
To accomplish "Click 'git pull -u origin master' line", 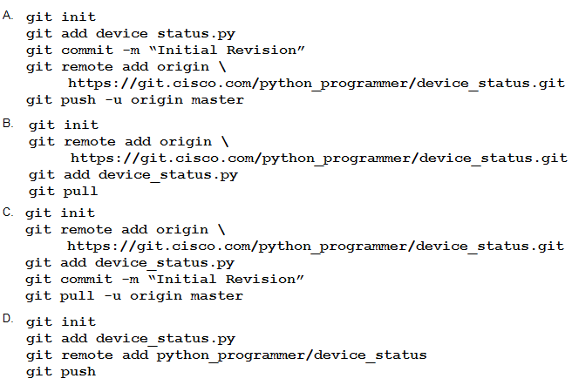I will point(134,296).
